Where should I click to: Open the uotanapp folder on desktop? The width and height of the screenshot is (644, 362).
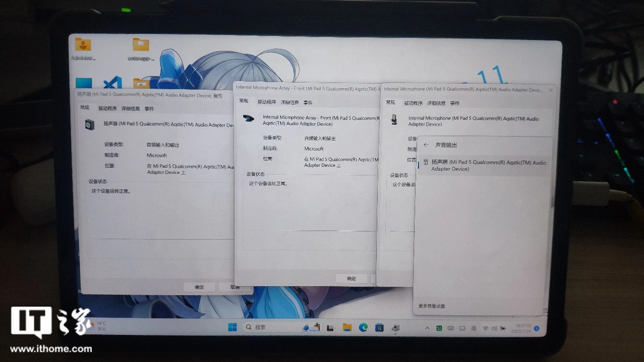[141, 49]
